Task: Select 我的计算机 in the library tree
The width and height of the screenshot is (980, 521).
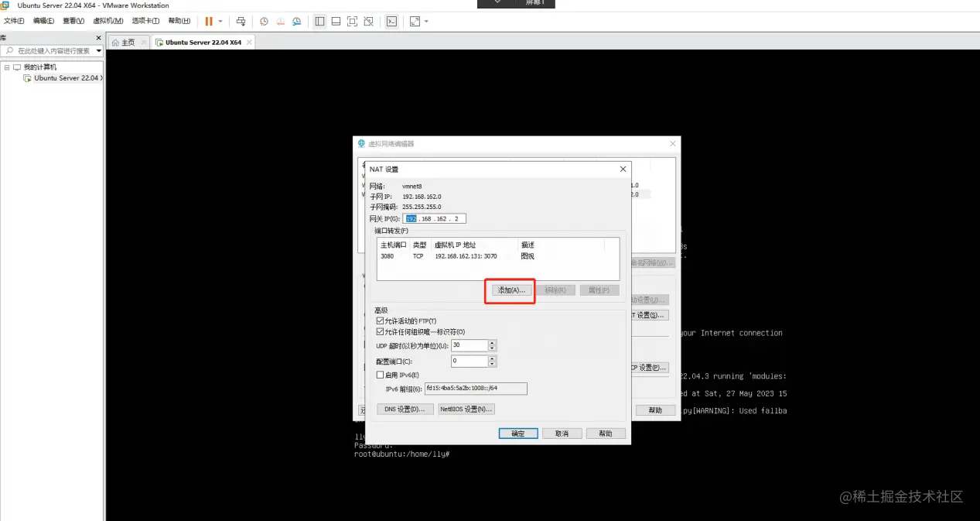Action: click(x=39, y=67)
